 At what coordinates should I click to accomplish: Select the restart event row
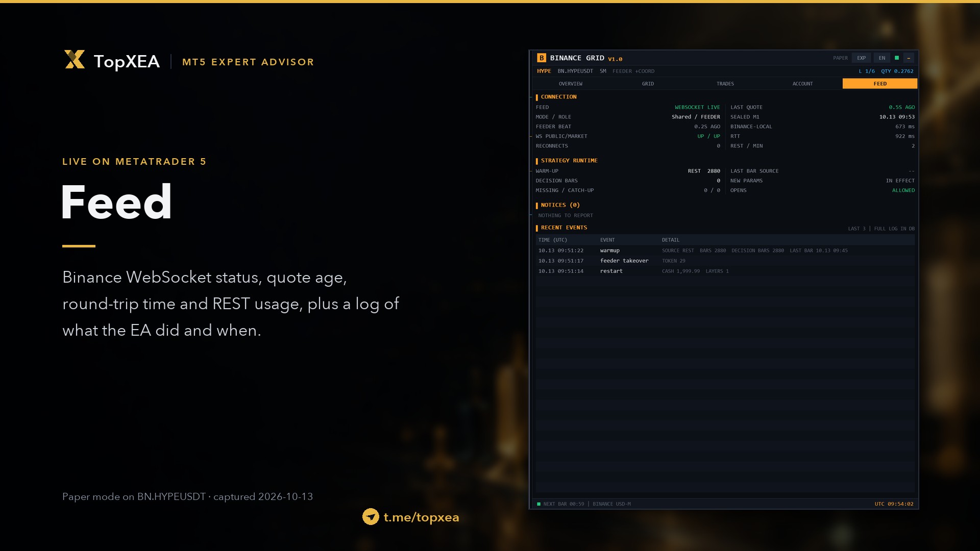click(x=725, y=271)
